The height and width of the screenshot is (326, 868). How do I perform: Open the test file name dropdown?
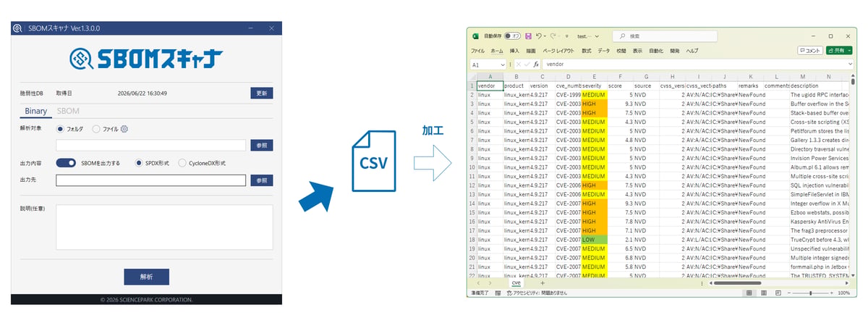coord(597,35)
